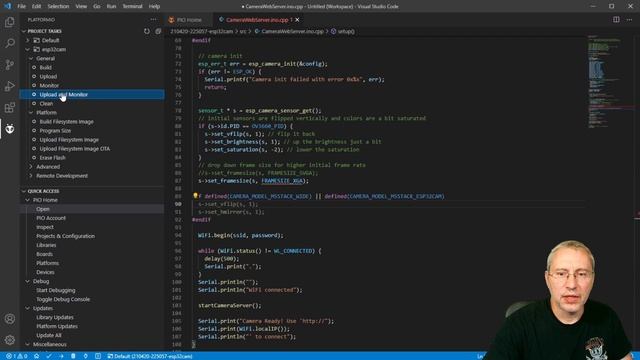Open the Help menu
Screen dimensions: 640x360
coord(154,6)
